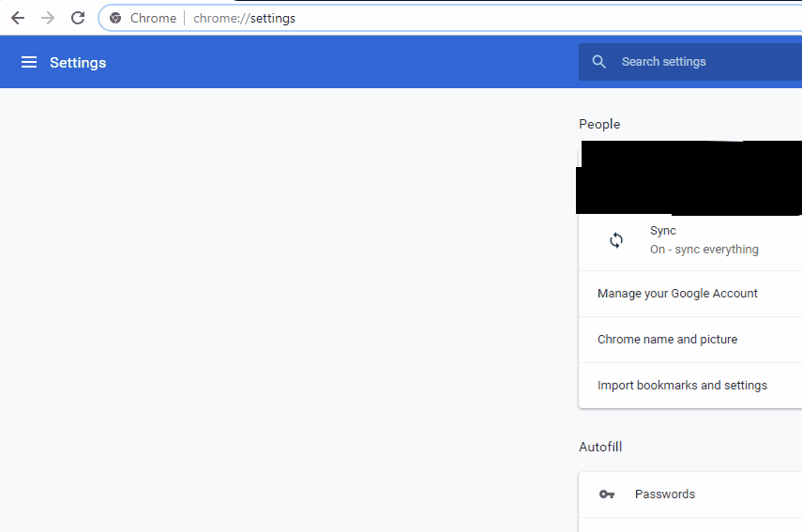Click the chrome://settings address bar
Image resolution: width=802 pixels, height=532 pixels.
click(450, 19)
